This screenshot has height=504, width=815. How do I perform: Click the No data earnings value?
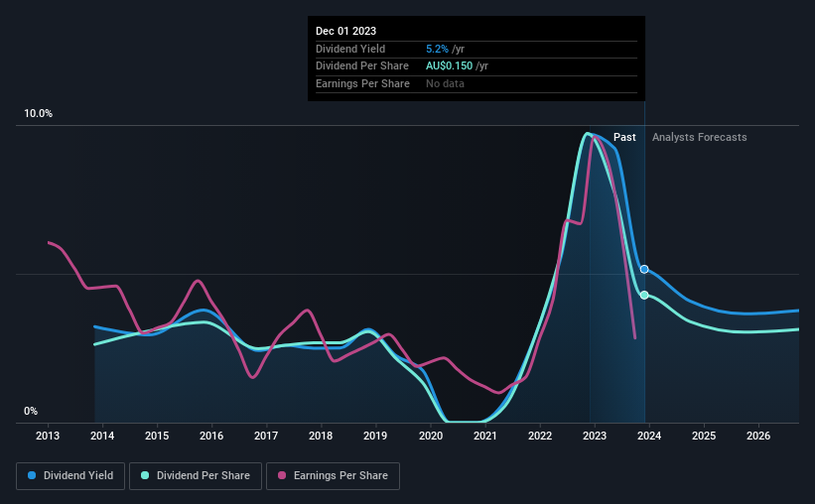[x=445, y=83]
